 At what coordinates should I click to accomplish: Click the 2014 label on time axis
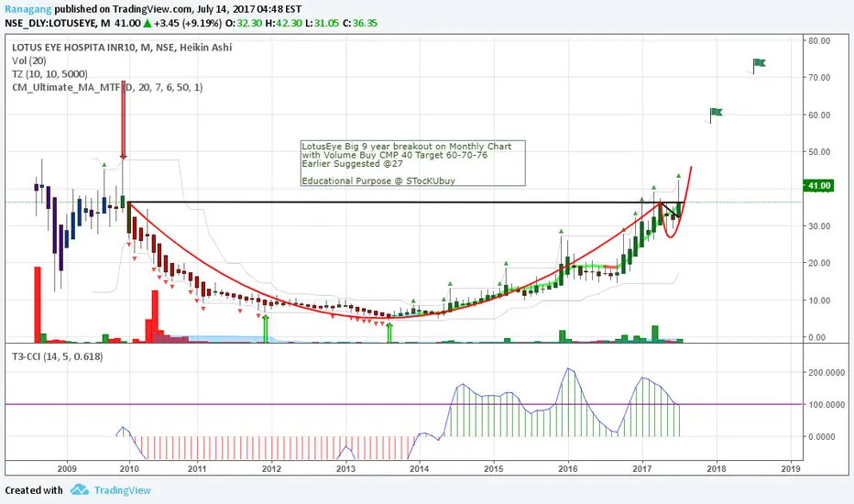(420, 468)
